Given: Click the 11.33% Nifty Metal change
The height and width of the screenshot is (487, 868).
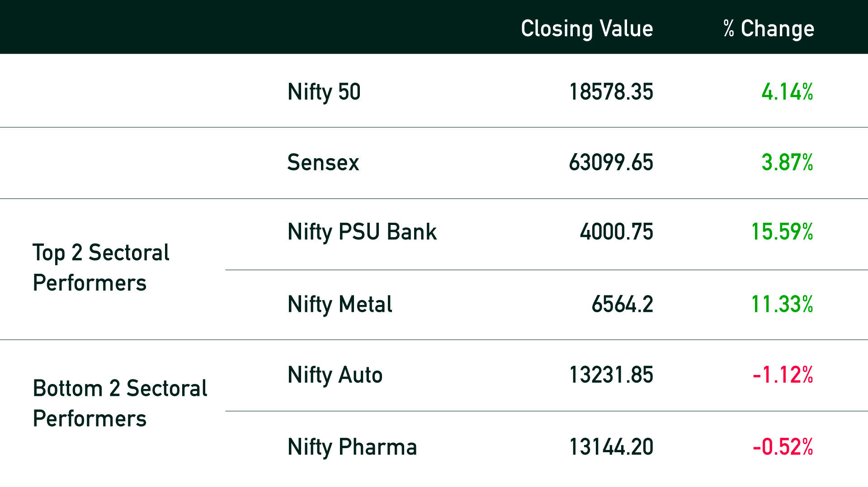Looking at the screenshot, I should tap(782, 304).
